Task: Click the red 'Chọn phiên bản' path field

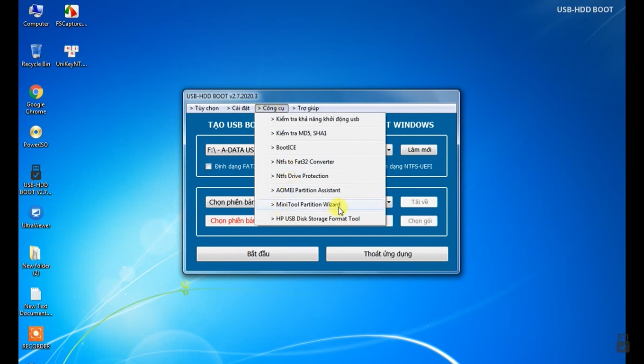Action: tap(299, 221)
